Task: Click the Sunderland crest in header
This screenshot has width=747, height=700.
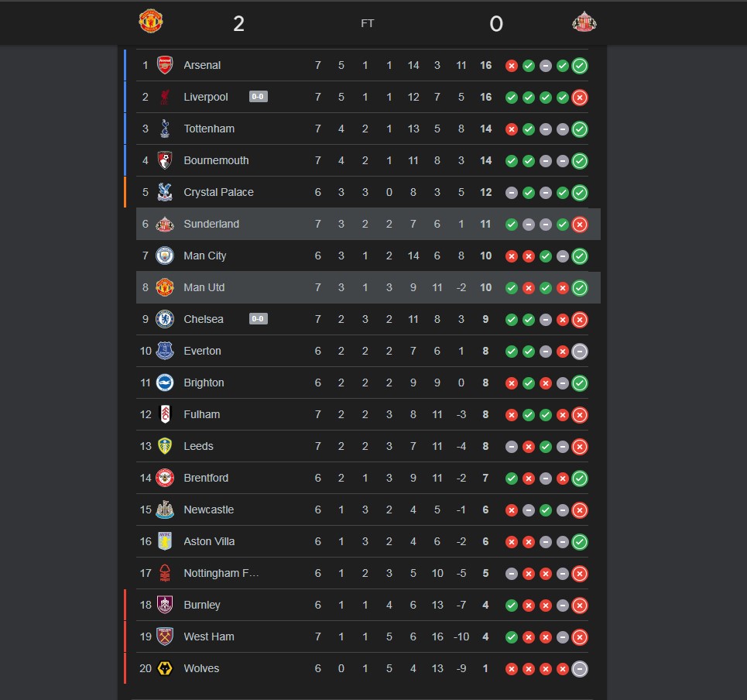Action: click(x=584, y=21)
